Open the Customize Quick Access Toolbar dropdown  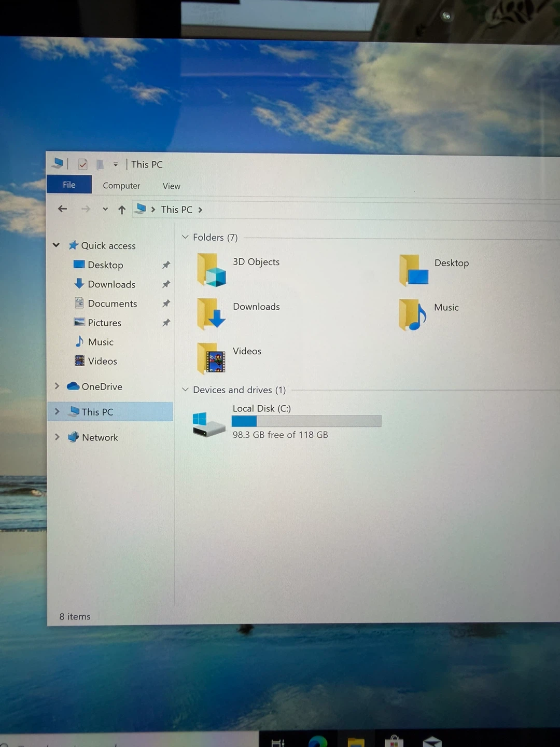point(116,164)
